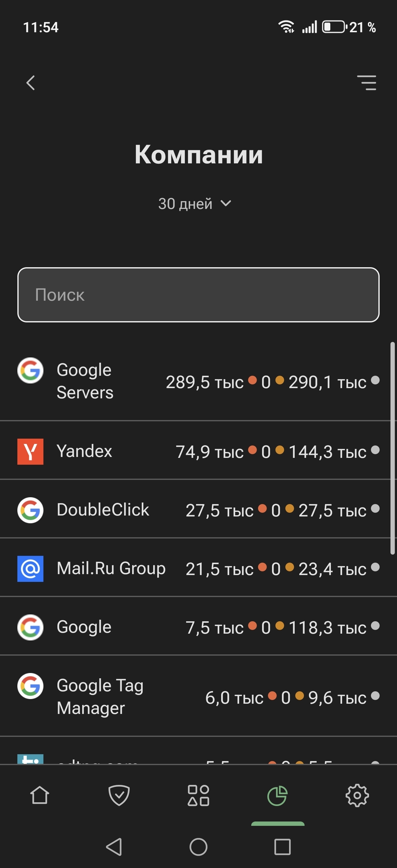Switch to the Protection shield tab
This screenshot has height=868, width=397.
point(119,795)
